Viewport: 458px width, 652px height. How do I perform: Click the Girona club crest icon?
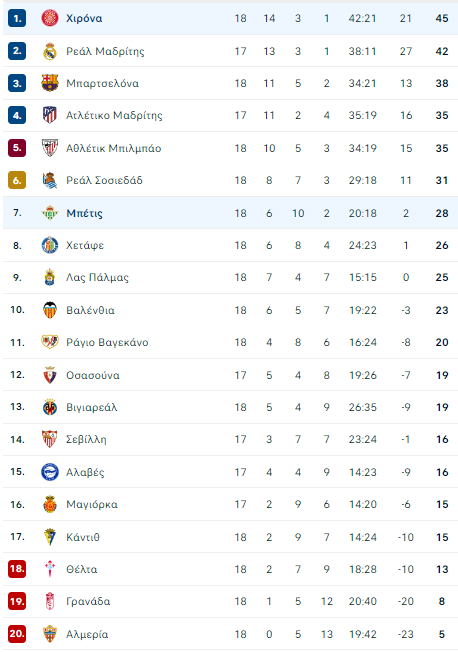[x=50, y=18]
